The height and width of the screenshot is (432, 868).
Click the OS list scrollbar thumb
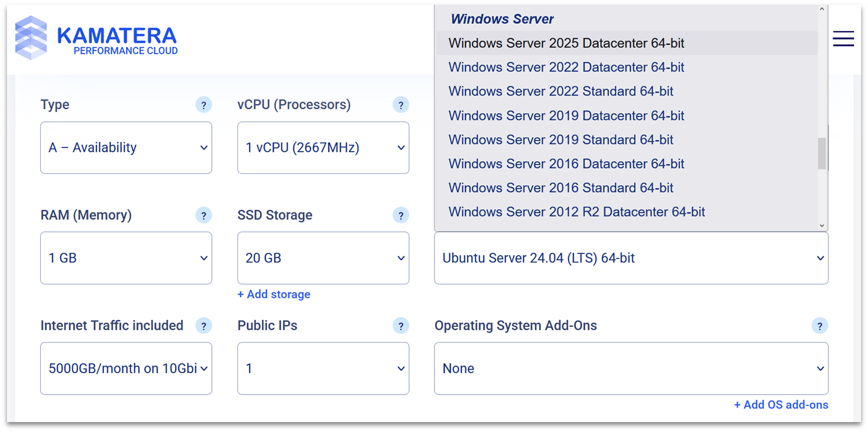pos(822,154)
